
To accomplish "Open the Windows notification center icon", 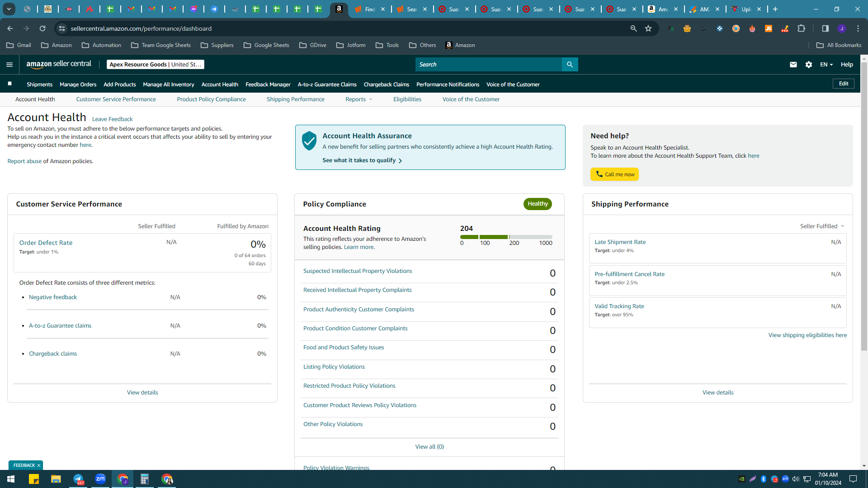I will (x=853, y=479).
